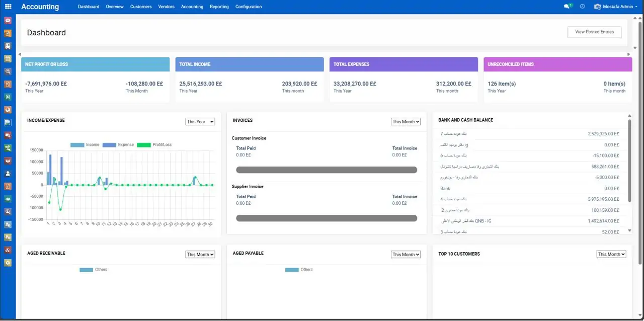Image resolution: width=644 pixels, height=321 pixels.
Task: Expand the Mostafa Admin user menu
Action: 617,7
